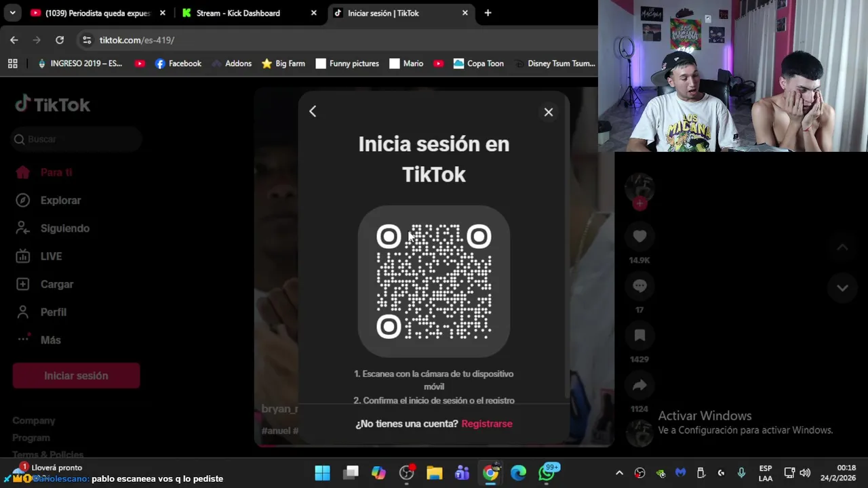This screenshot has width=868, height=488.
Task: Open Microsoft Edge from the taskbar
Action: 518,472
